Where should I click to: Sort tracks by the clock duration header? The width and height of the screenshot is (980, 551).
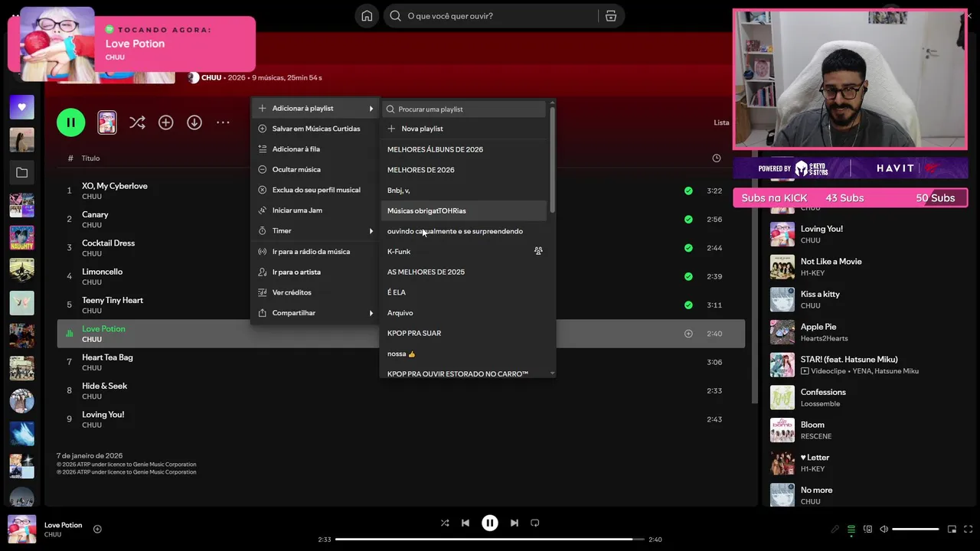click(717, 158)
